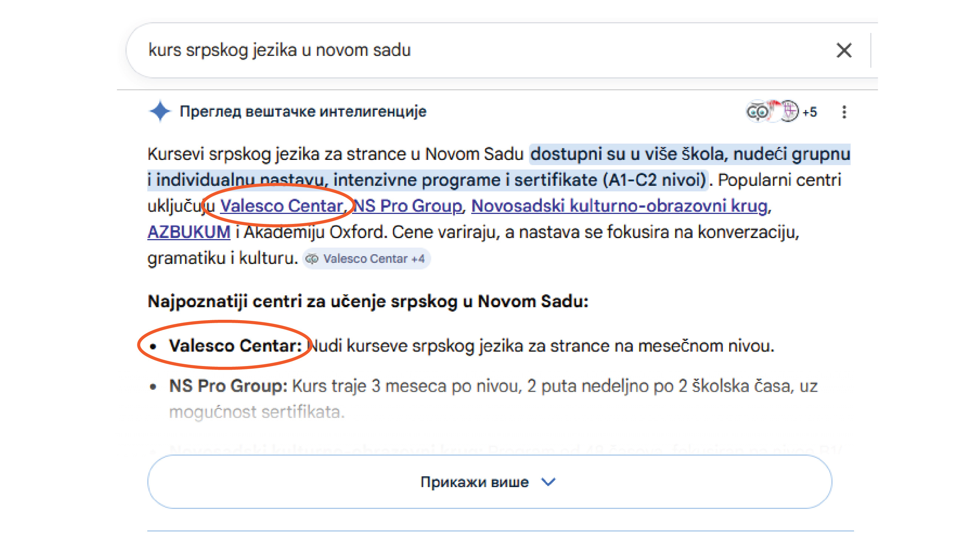Click the bold 'NS Pro Group:' bullet item
Screen dimensions: 978x560
point(228,386)
